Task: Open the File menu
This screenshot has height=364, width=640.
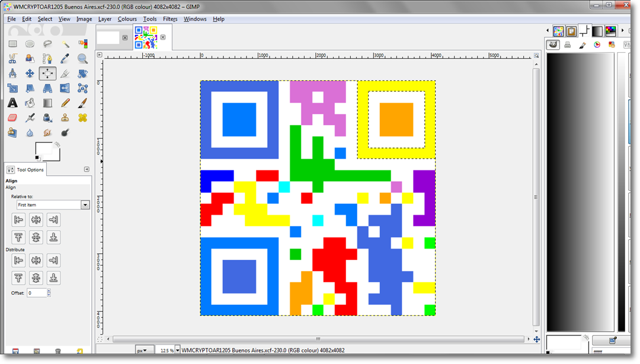Action: [11, 19]
